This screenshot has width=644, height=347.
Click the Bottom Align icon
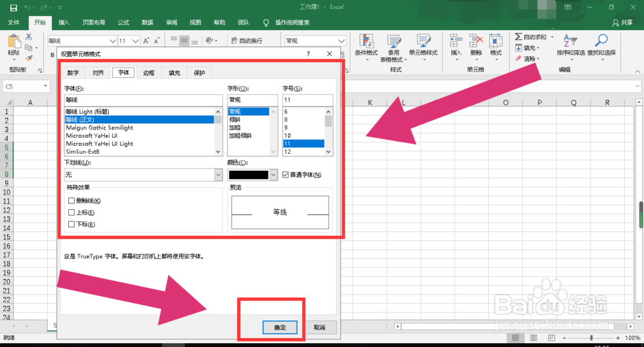tap(194, 41)
